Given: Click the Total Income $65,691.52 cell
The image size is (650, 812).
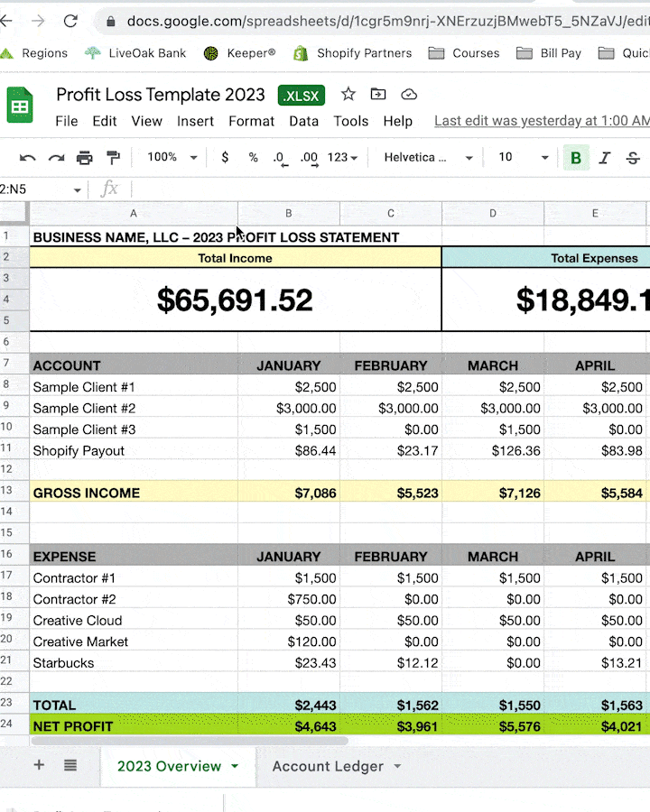Looking at the screenshot, I should [236, 300].
